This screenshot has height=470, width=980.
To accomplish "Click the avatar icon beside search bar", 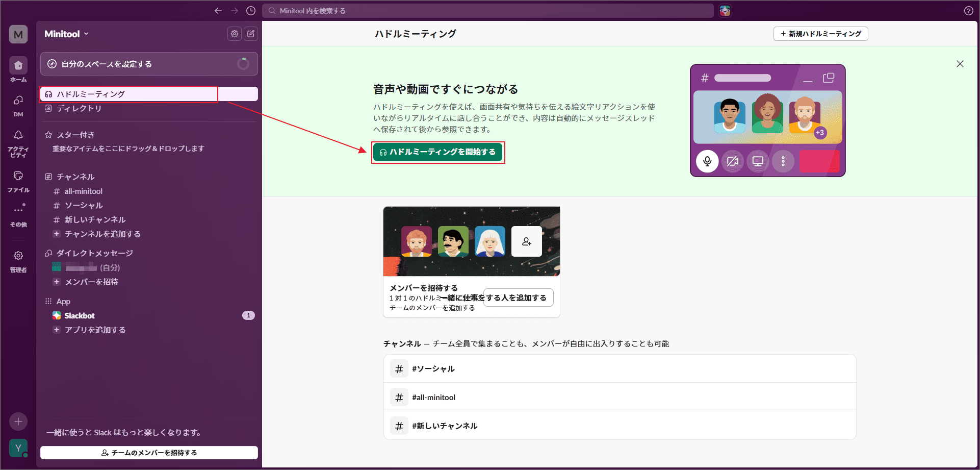I will [x=725, y=11].
